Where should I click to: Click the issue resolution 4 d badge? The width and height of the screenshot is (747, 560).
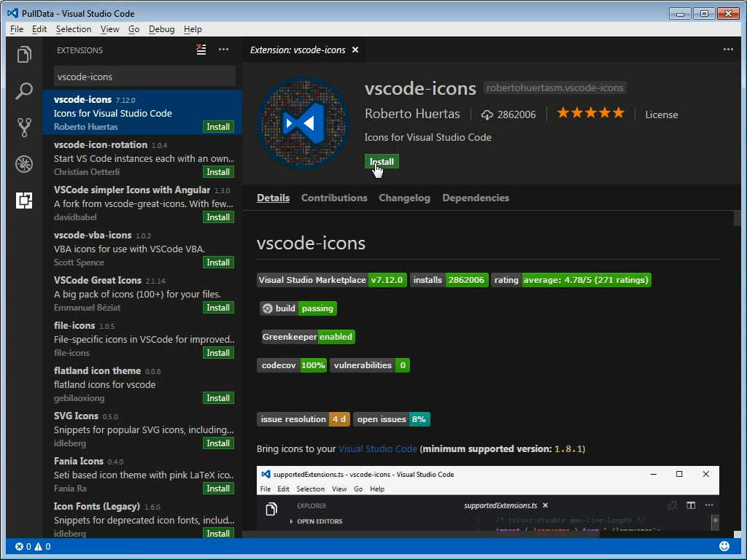(303, 419)
